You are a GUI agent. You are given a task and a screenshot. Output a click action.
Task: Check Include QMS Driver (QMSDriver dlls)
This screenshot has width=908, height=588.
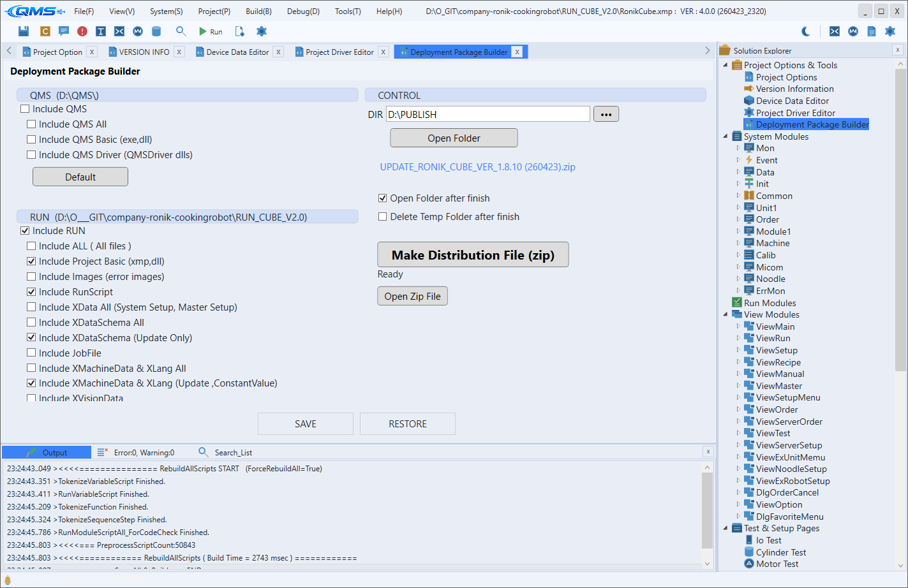31,155
